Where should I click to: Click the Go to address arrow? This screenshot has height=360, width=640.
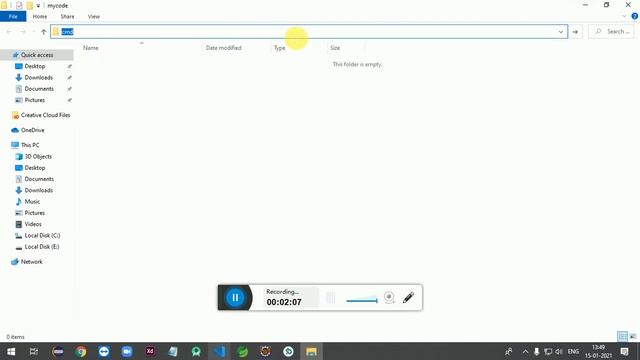pos(575,32)
